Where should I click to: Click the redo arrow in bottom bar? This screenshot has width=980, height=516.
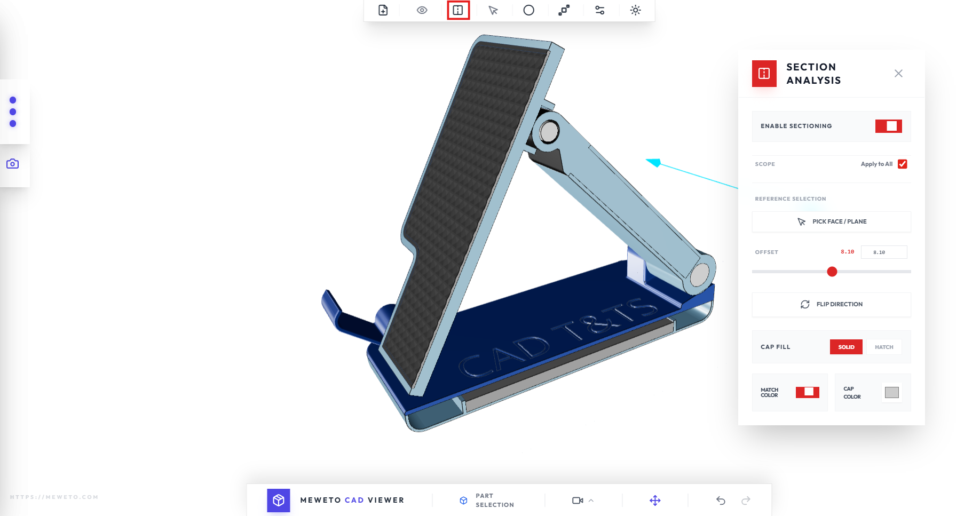pos(746,501)
